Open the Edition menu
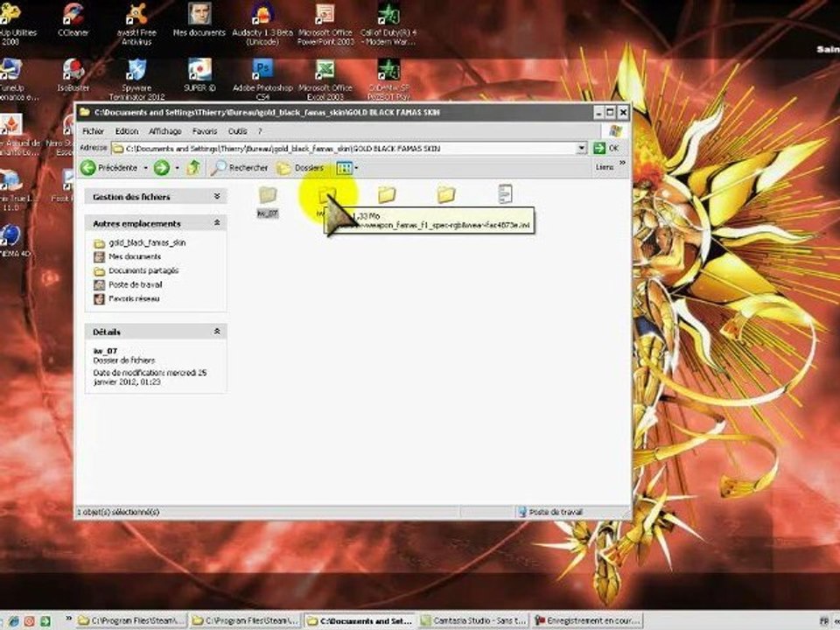Screen dimensions: 840x630 [126, 131]
